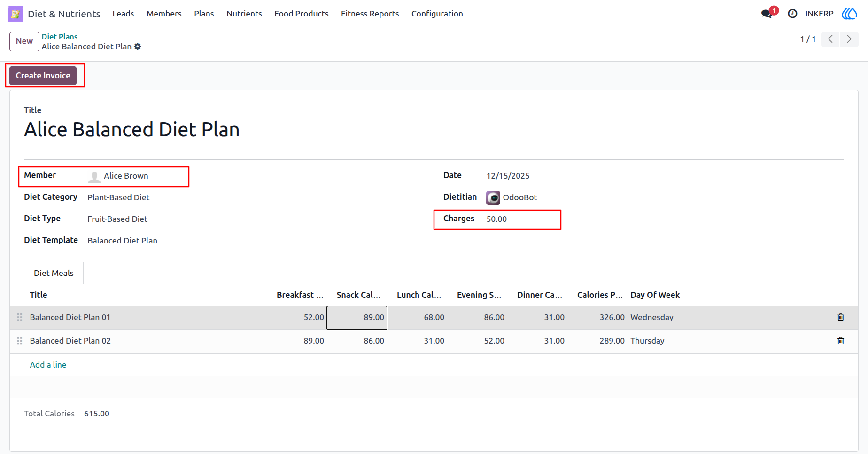Open the Fitness Reports menu
Image resolution: width=868 pixels, height=454 pixels.
(x=370, y=14)
